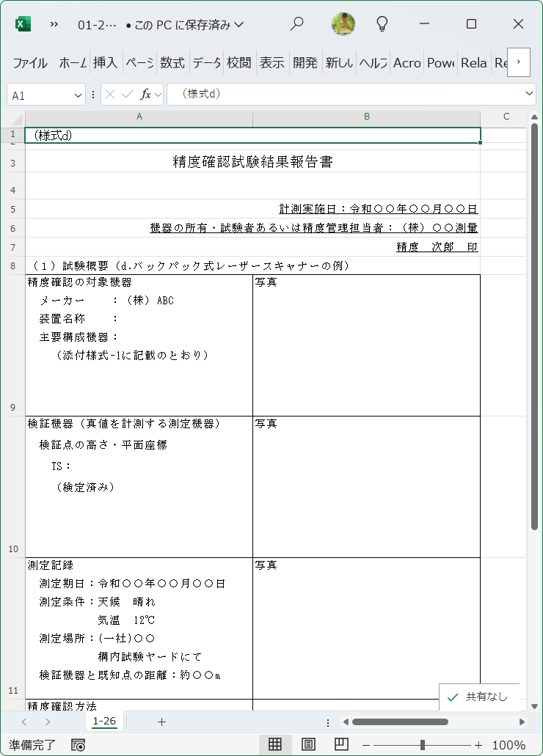The width and height of the screenshot is (543, 756).
Task: Open the 開発 ribbon tab
Action: click(305, 63)
